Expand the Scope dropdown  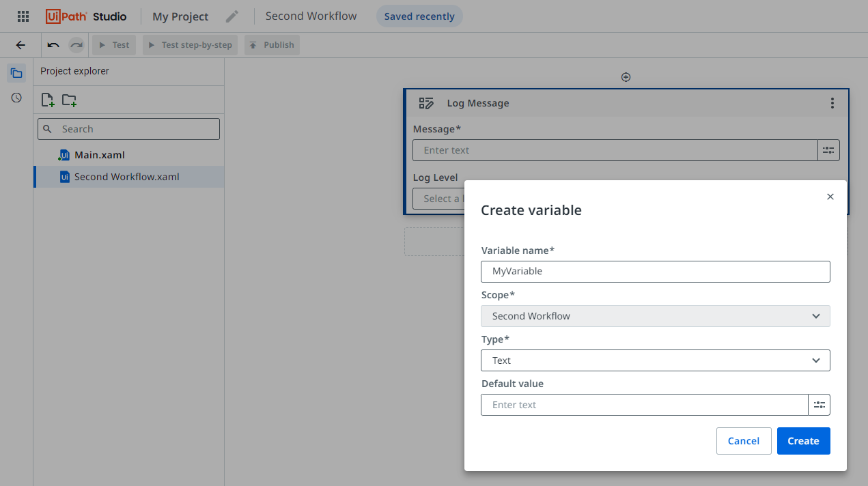coord(655,316)
